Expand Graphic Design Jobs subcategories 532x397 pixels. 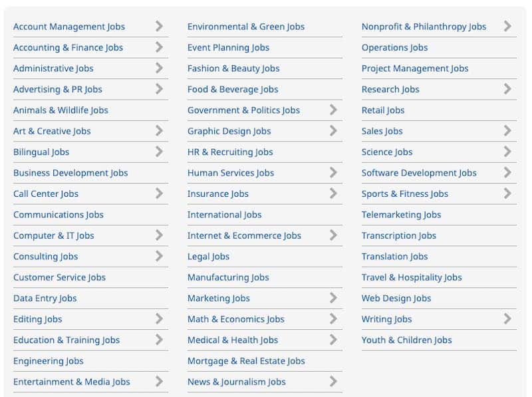click(333, 131)
